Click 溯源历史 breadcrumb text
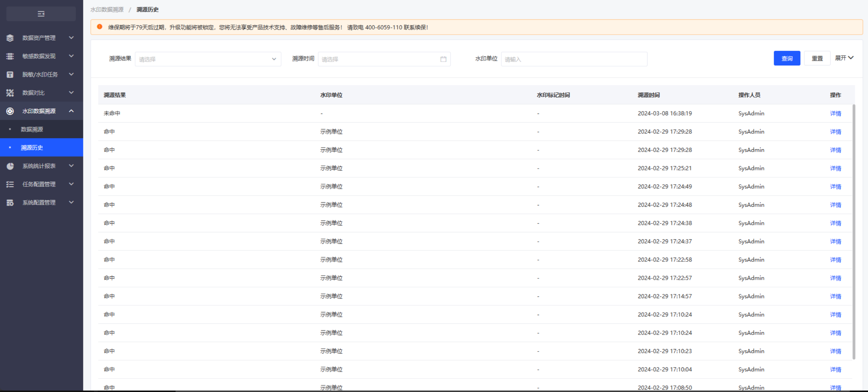 (x=148, y=10)
